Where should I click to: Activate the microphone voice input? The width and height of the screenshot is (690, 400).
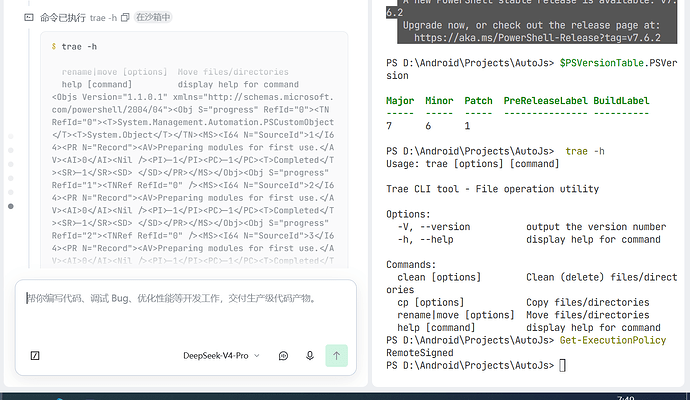pos(310,356)
